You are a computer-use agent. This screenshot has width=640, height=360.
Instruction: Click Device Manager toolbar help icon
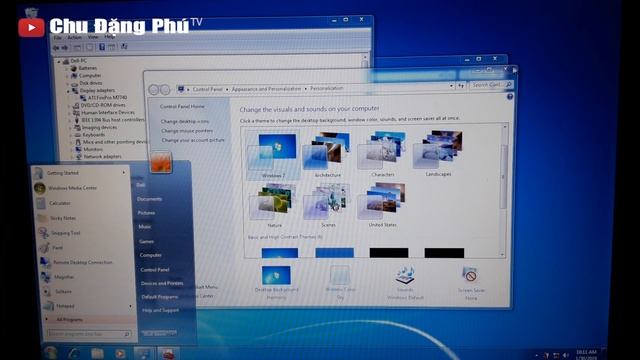click(102, 47)
